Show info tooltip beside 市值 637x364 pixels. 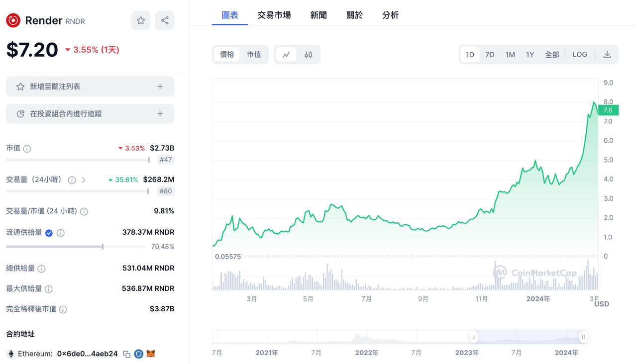click(x=27, y=149)
